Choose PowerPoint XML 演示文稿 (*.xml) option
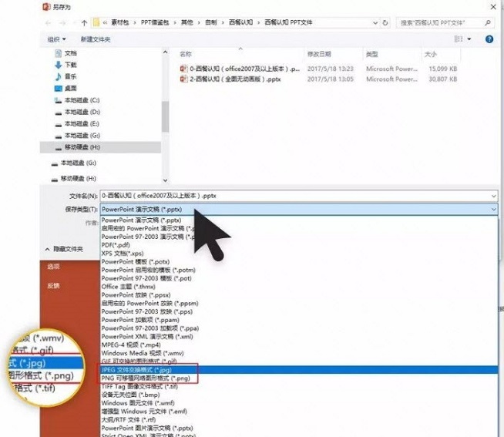 (x=147, y=336)
